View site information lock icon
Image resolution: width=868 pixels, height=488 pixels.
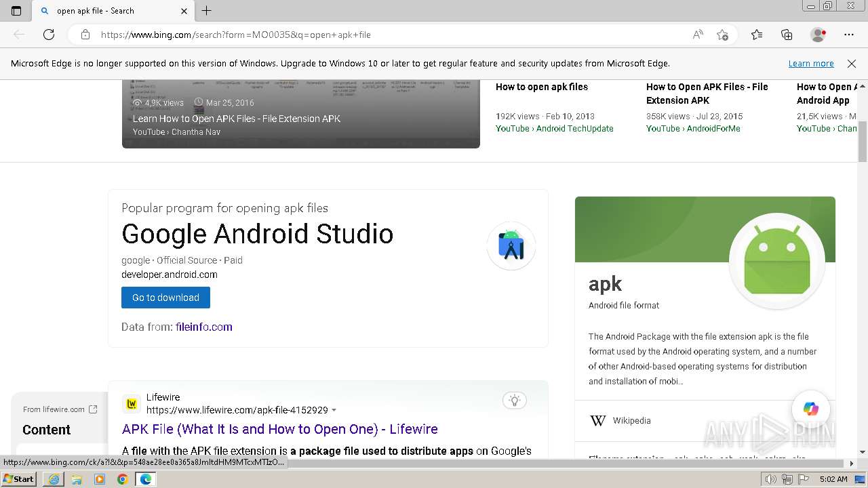point(85,35)
